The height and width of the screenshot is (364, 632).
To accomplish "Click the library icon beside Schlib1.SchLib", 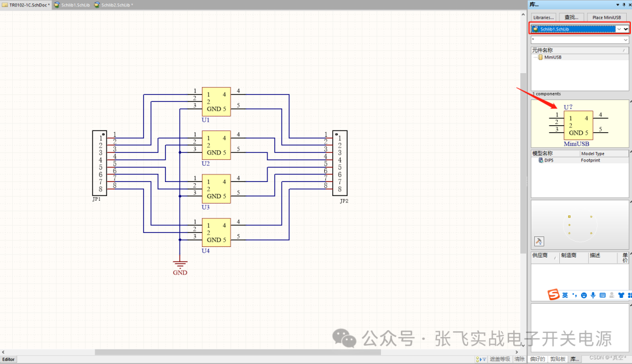I will coord(536,29).
